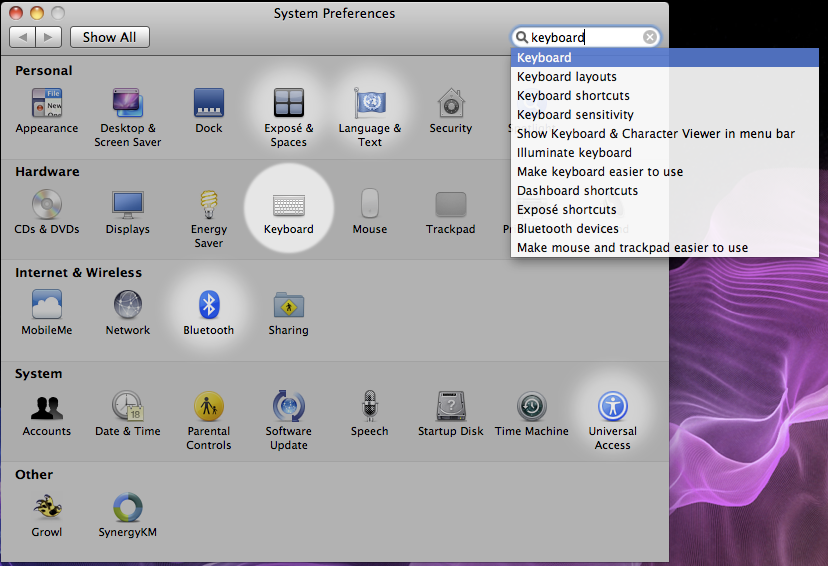Open the Security preference pane
The height and width of the screenshot is (566, 828).
450,110
